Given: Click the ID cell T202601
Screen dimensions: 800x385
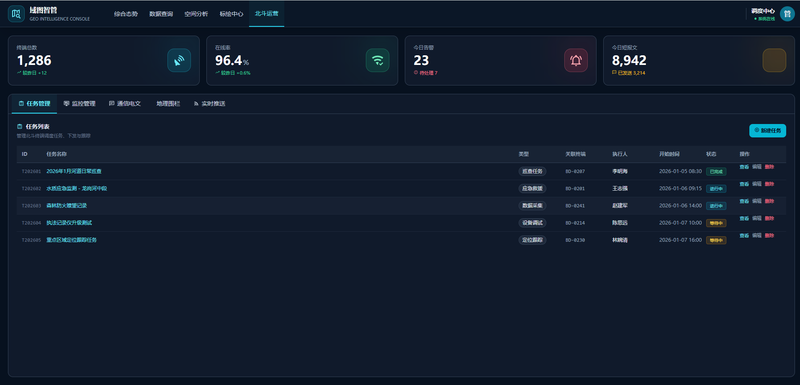Looking at the screenshot, I should click(31, 171).
